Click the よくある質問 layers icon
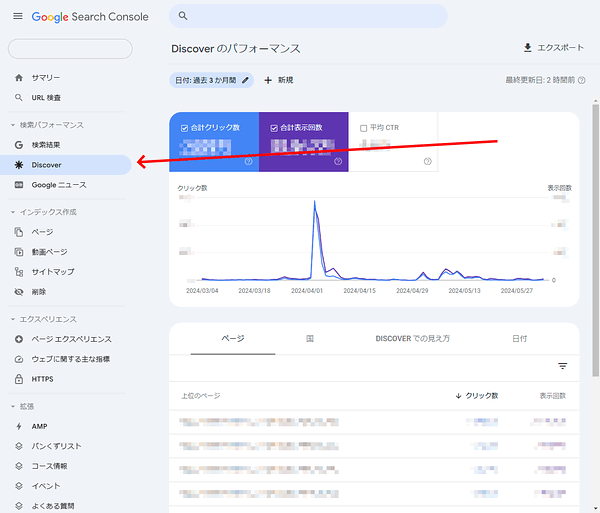The height and width of the screenshot is (513, 600). point(19,506)
